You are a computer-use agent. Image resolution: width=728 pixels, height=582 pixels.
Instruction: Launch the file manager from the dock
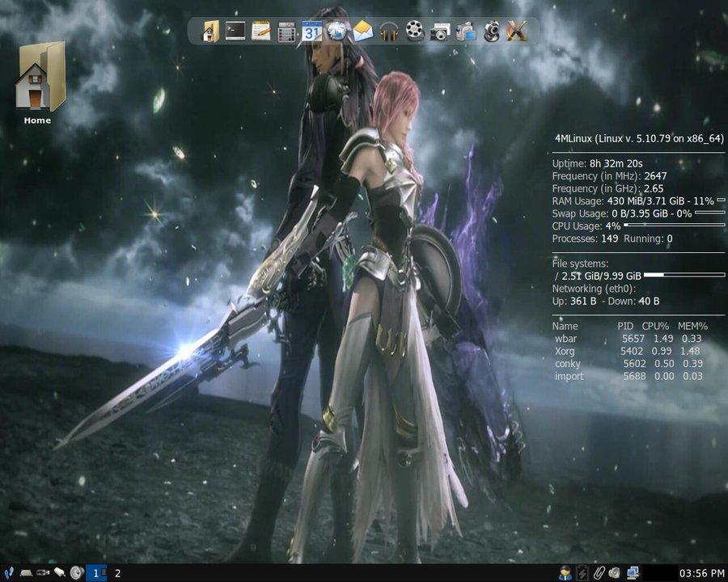coord(210,32)
